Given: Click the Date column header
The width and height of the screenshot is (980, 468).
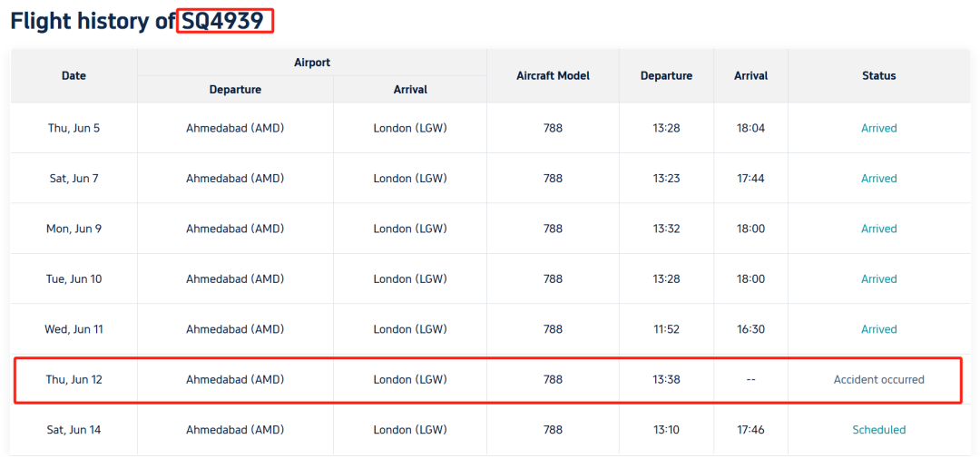Looking at the screenshot, I should pyautogui.click(x=73, y=76).
